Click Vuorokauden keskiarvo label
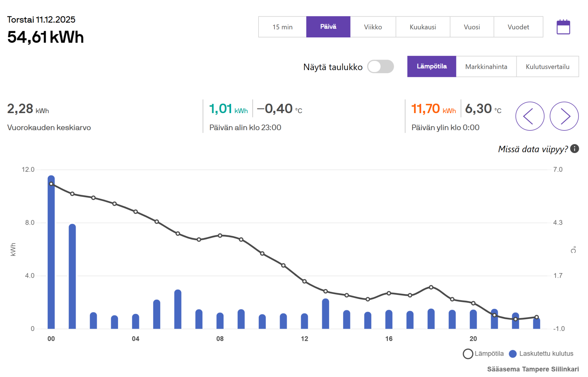The width and height of the screenshot is (588, 377). point(49,128)
